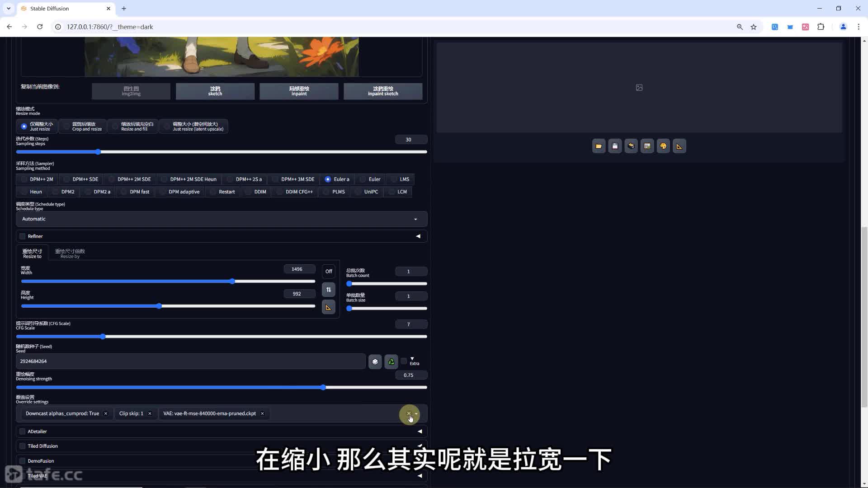Screen dimensions: 868x488
Task: Adjust the Sampling steps slider
Action: click(222, 152)
